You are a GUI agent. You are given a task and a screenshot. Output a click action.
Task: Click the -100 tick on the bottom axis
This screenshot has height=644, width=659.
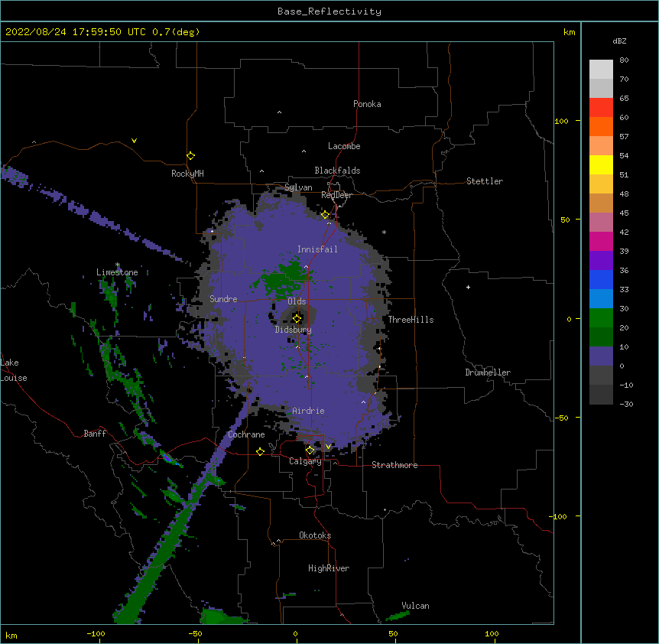[x=96, y=633]
